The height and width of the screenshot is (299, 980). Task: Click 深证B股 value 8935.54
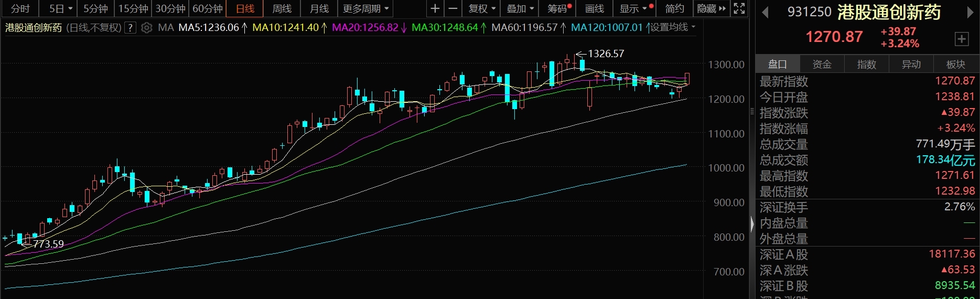click(955, 285)
